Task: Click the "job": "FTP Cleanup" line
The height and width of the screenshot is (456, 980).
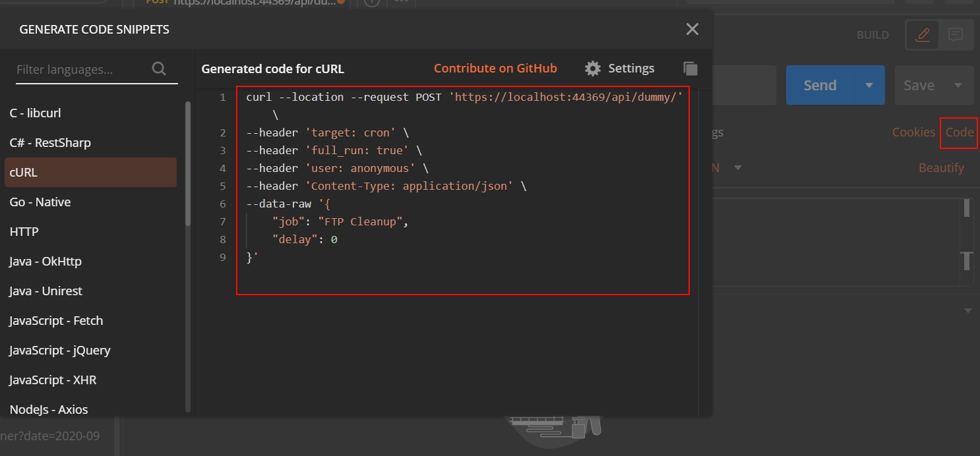Action: (x=340, y=222)
